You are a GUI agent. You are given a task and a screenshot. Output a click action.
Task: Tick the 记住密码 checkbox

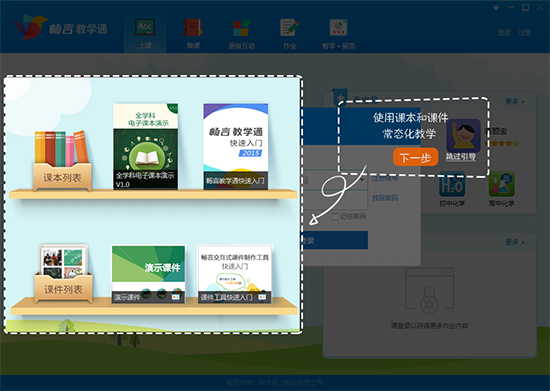pos(335,217)
